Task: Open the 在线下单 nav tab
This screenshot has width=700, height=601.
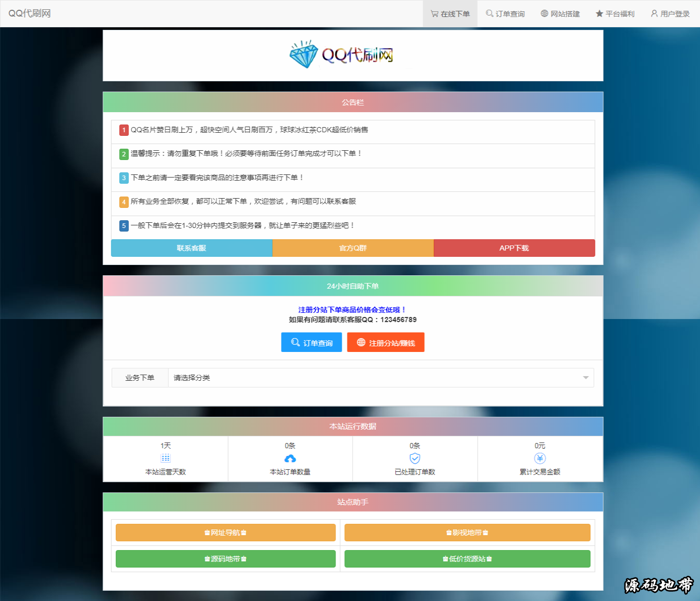Action: (450, 14)
